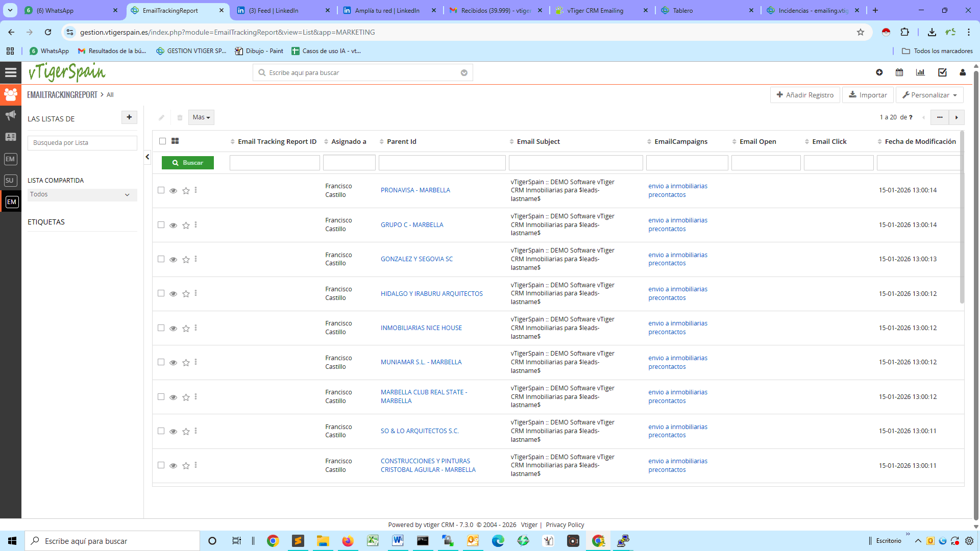Open the calendar icon in the top bar

899,72
